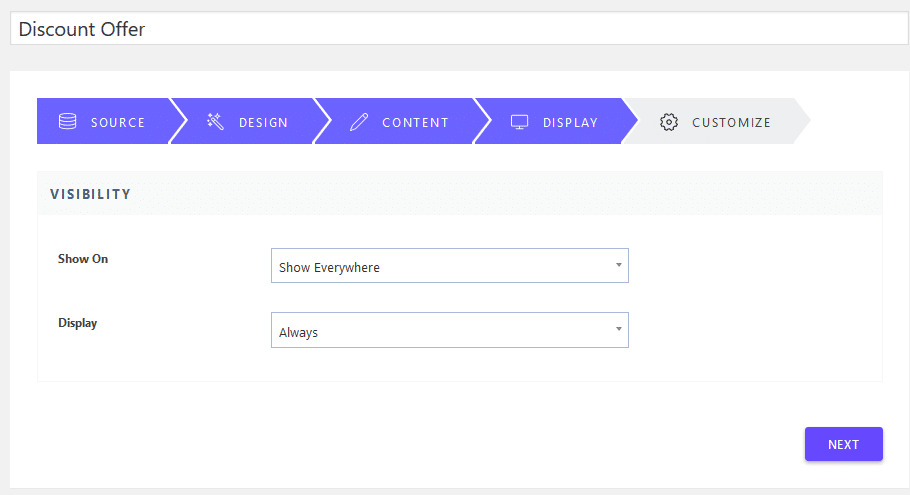Click the Show On field label
Image resolution: width=910 pixels, height=495 pixels.
[83, 259]
